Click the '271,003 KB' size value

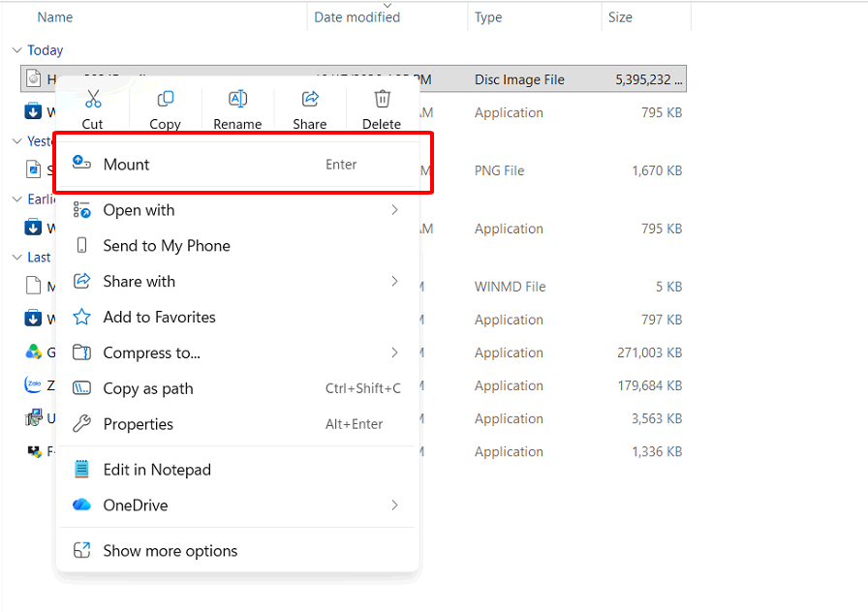tap(650, 352)
